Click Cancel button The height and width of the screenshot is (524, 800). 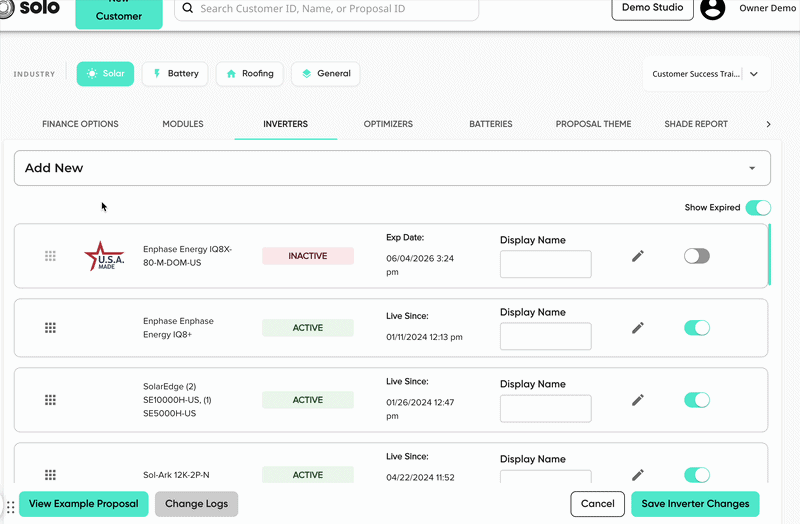click(597, 504)
